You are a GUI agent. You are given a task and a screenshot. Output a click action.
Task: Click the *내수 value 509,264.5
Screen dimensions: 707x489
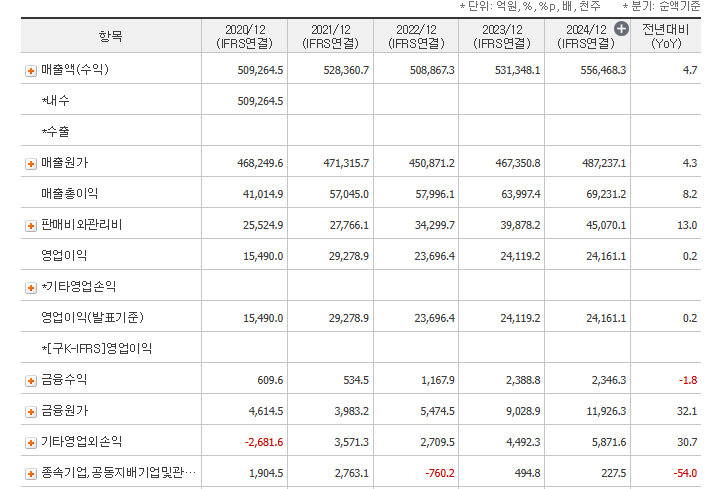(x=260, y=101)
